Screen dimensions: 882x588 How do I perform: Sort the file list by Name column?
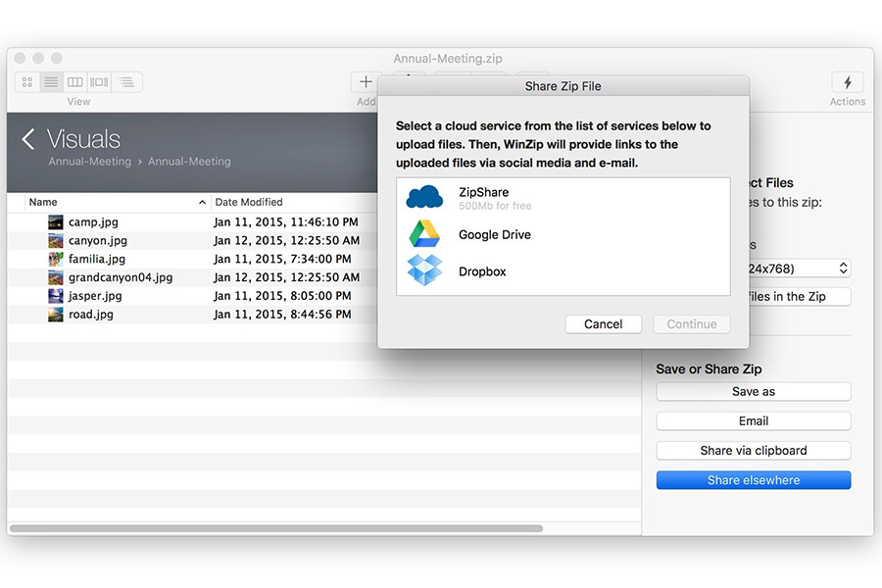coord(117,202)
